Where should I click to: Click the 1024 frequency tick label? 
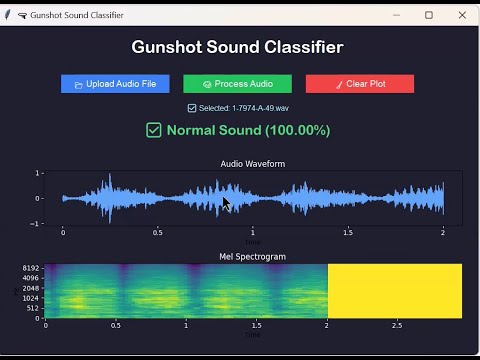pos(31,298)
